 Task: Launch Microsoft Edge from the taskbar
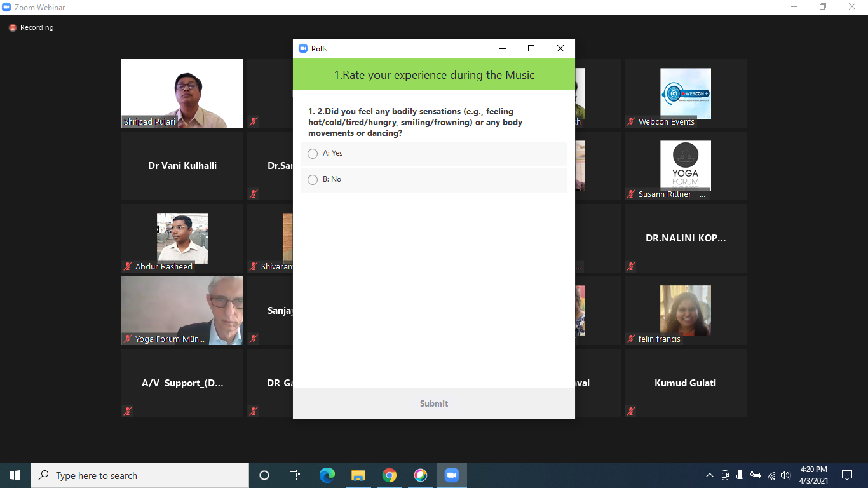[327, 475]
